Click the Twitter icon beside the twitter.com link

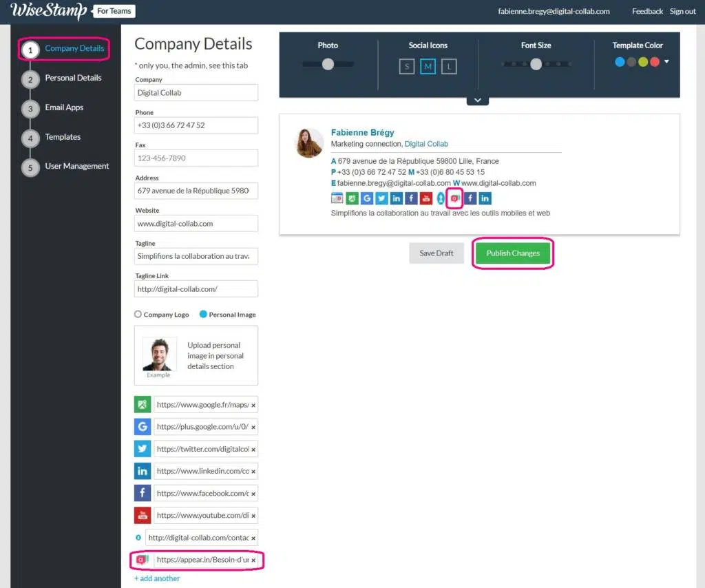pos(143,449)
